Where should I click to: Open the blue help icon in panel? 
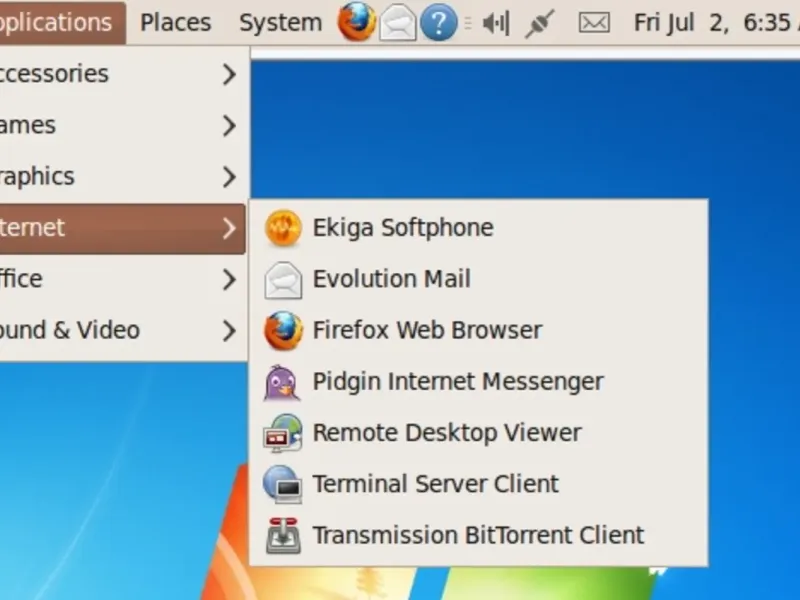(438, 22)
